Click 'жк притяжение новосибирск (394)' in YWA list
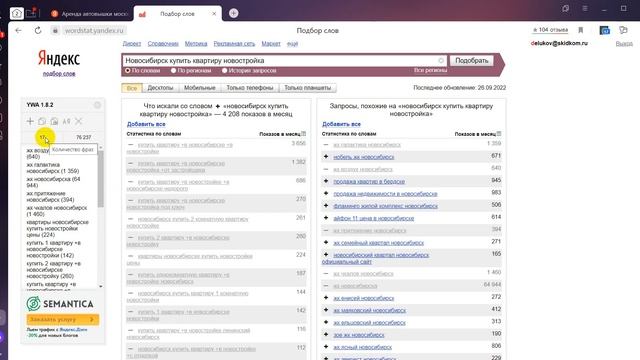This screenshot has height=360, width=640. click(50, 196)
